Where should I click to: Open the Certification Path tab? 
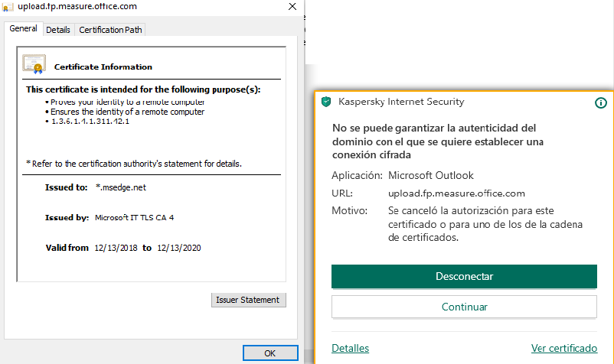110,30
